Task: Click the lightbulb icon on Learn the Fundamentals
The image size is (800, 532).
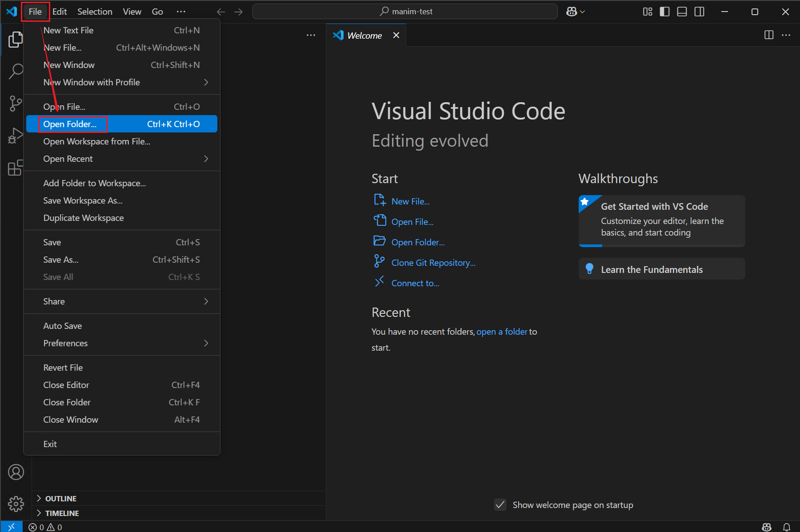Action: (589, 269)
